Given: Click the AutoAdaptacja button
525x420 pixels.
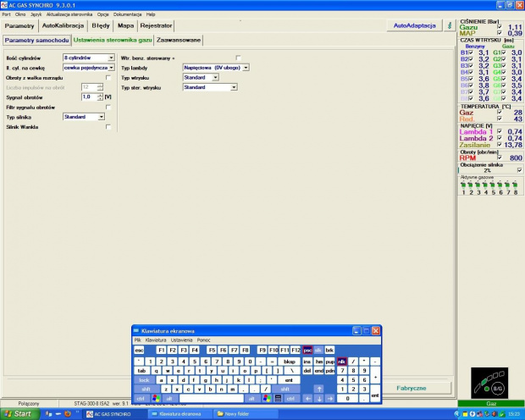Looking at the screenshot, I should pyautogui.click(x=414, y=26).
